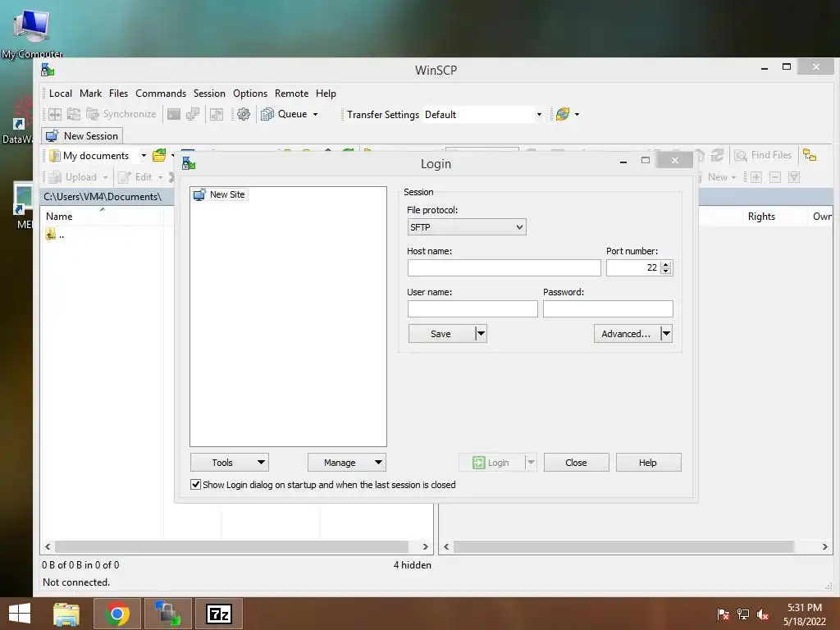Expand the globe icon dropdown arrow
The image size is (840, 630).
click(577, 114)
